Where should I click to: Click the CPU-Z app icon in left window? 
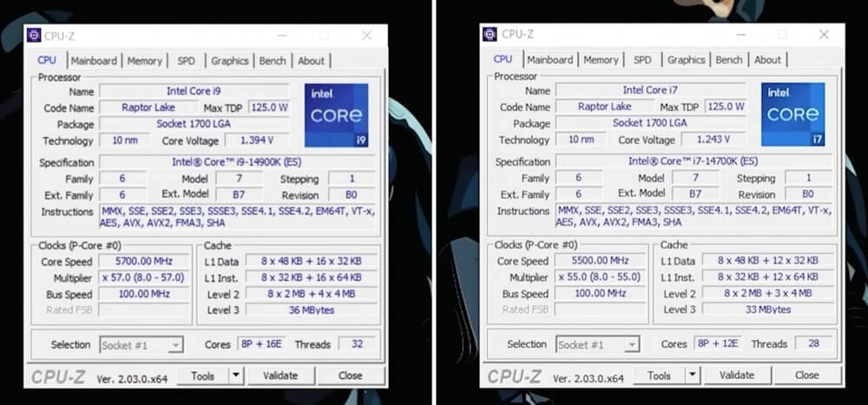[x=35, y=35]
